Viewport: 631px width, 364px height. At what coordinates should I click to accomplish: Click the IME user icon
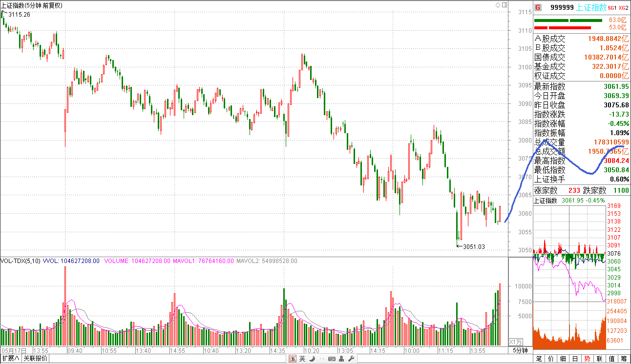pos(341,359)
